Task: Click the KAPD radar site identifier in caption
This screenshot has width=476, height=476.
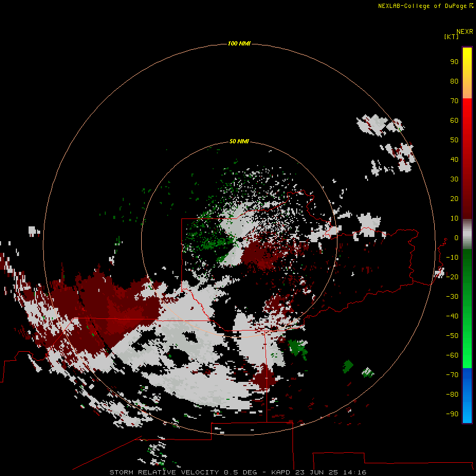Action: pos(281,472)
